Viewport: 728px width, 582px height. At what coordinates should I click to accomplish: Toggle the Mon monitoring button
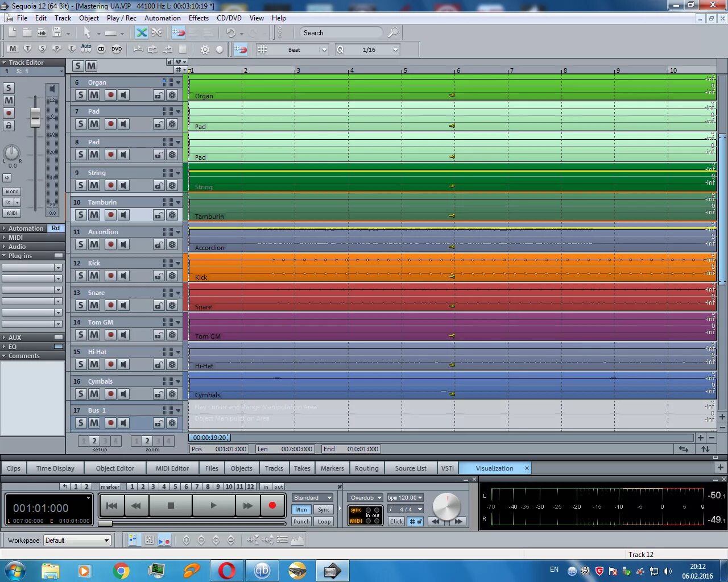pyautogui.click(x=301, y=510)
